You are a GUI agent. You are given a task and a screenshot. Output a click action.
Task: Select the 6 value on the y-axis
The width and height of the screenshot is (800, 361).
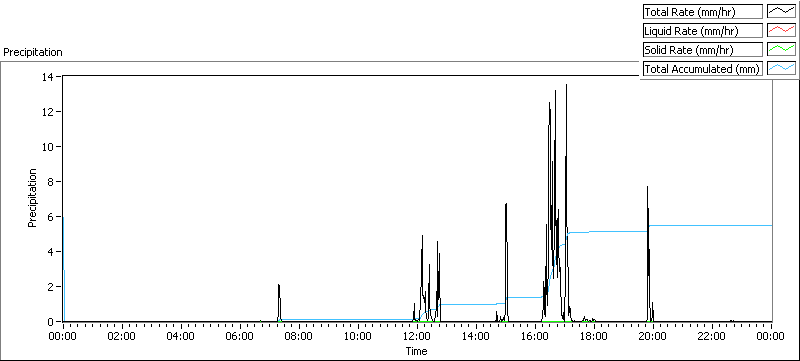click(52, 217)
